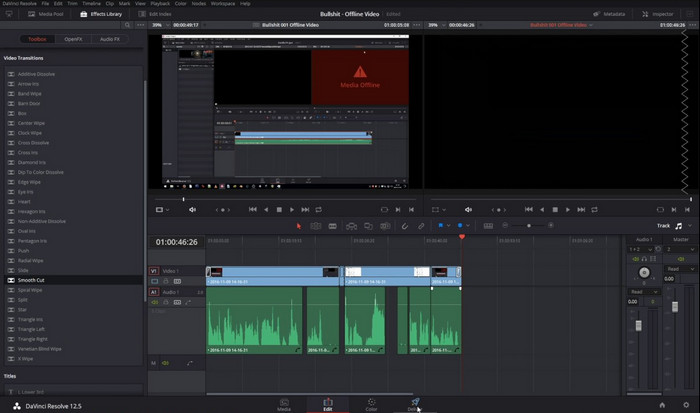
Task: Open the Media Pool panel
Action: (x=46, y=14)
